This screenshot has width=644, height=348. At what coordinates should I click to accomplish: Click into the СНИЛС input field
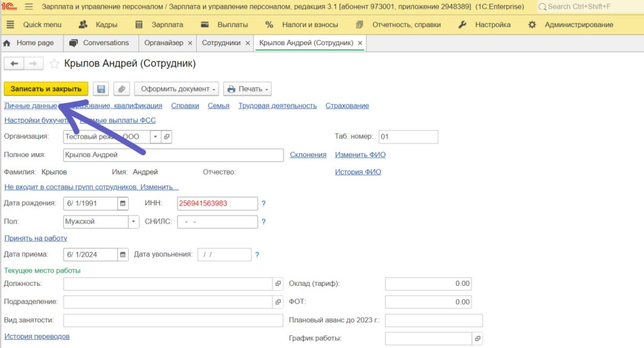[218, 222]
